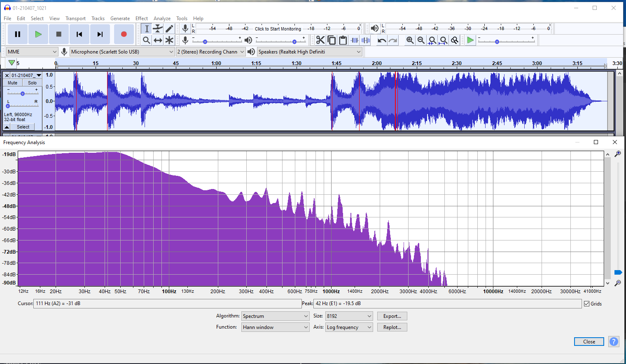This screenshot has width=626, height=364.
Task: Click Fit Project to Width icon
Action: pyautogui.click(x=443, y=40)
